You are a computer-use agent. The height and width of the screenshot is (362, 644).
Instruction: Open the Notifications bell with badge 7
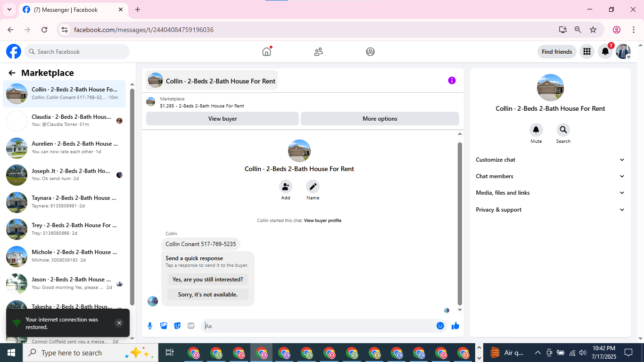(x=605, y=51)
